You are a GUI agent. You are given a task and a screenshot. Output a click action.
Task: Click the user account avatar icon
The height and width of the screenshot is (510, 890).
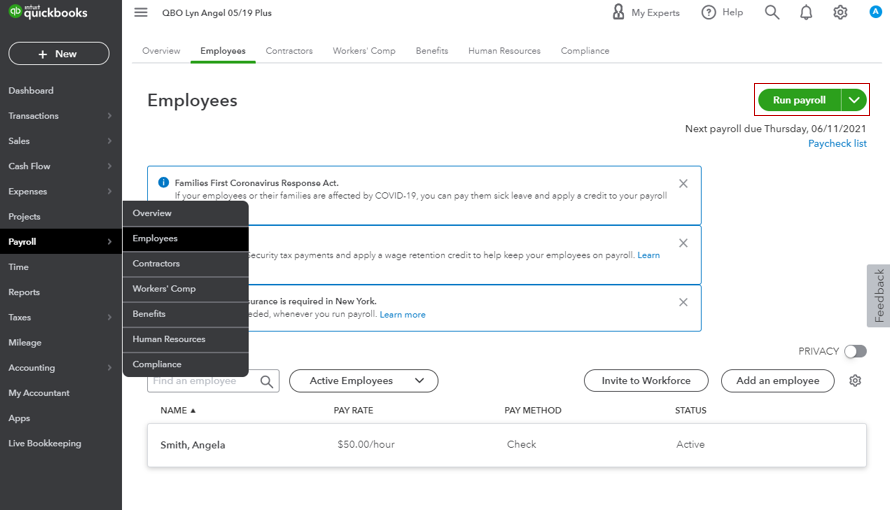pos(875,13)
